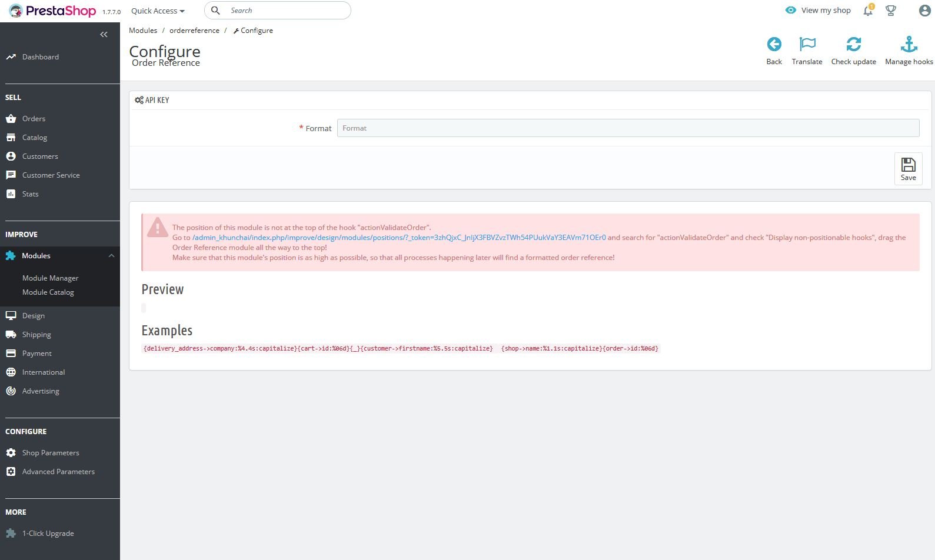Click the Modules puzzle icon
The image size is (935, 560).
pyautogui.click(x=11, y=256)
